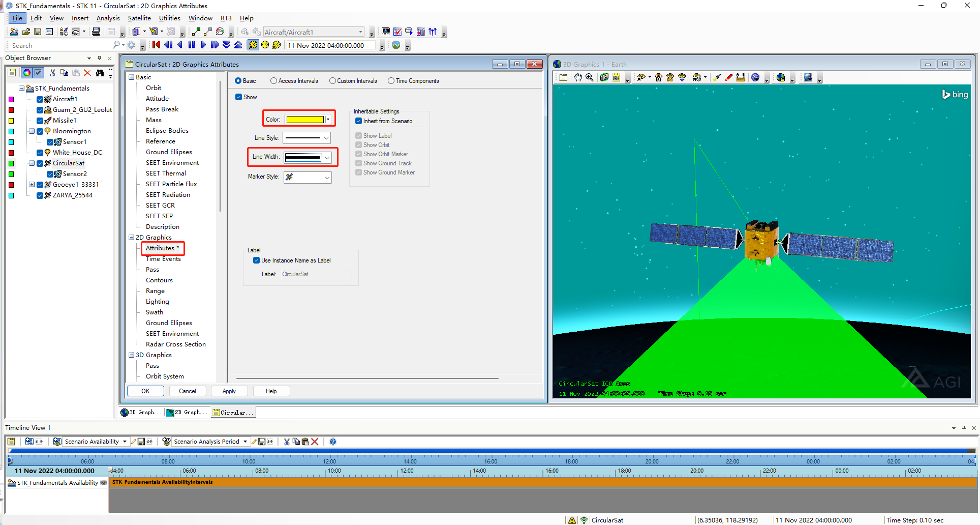Reset the animation to start
980x525 pixels.
[x=156, y=45]
